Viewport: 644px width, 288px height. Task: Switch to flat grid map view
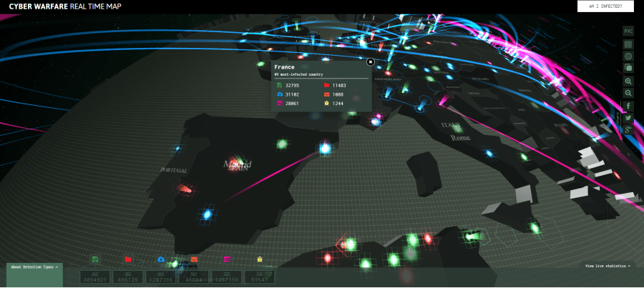pyautogui.click(x=628, y=44)
